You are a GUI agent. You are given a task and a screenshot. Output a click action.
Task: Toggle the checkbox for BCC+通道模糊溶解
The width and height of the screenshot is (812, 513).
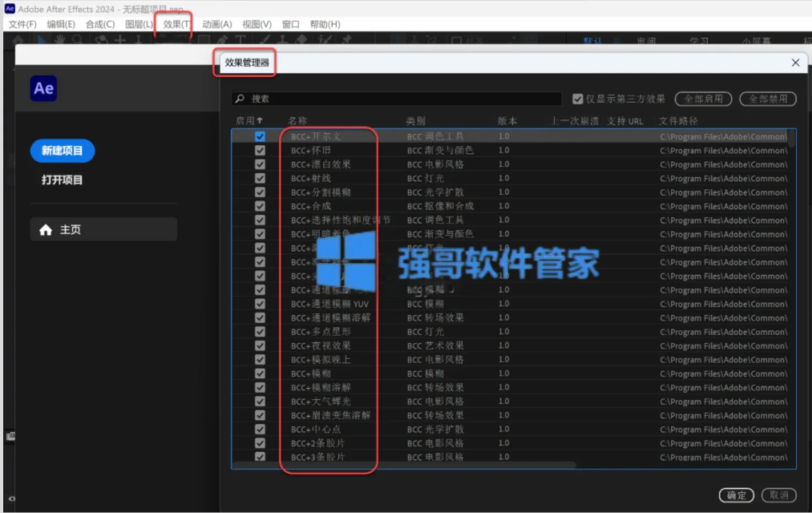[x=260, y=318]
